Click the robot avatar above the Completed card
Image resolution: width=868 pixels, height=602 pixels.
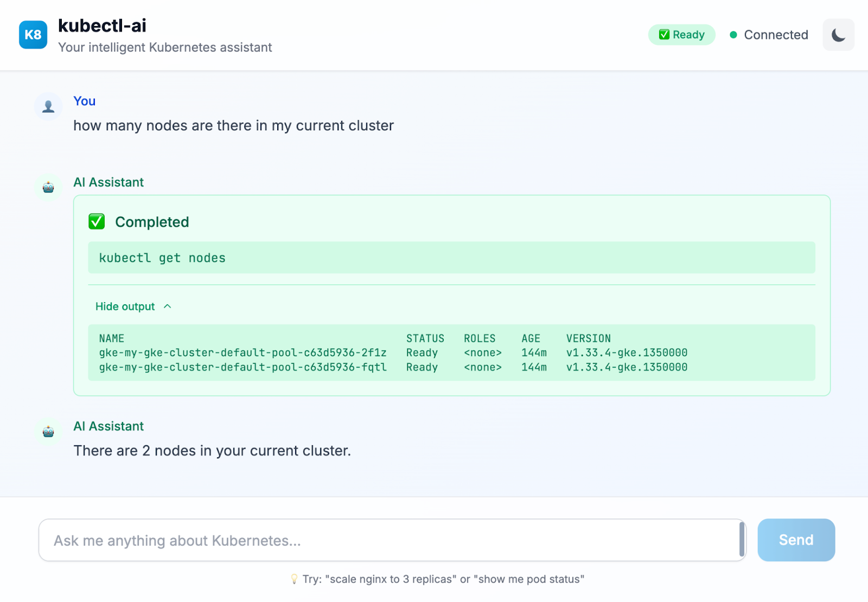pyautogui.click(x=48, y=188)
